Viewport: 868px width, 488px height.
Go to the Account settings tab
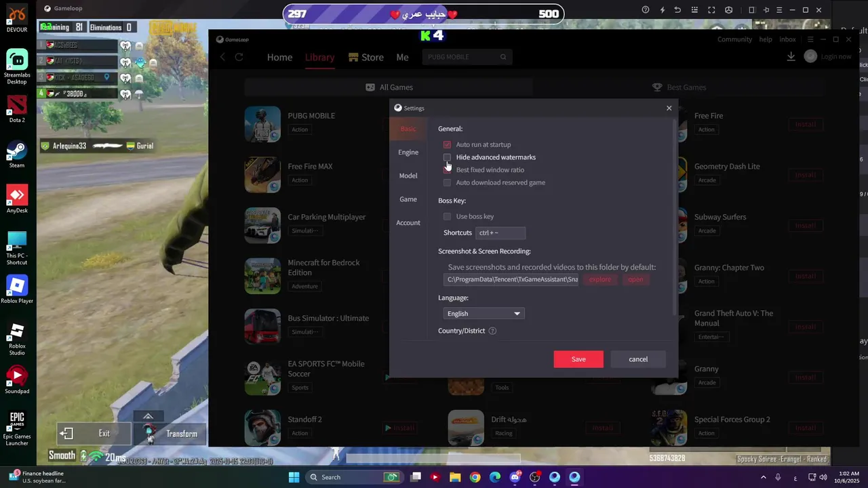pos(408,223)
